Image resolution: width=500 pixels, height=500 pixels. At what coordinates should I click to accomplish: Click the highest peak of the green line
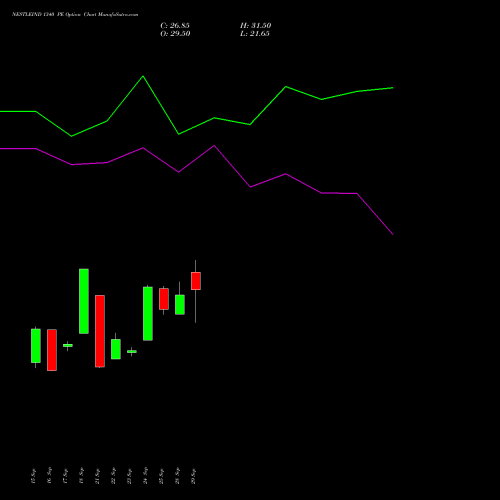(x=143, y=76)
